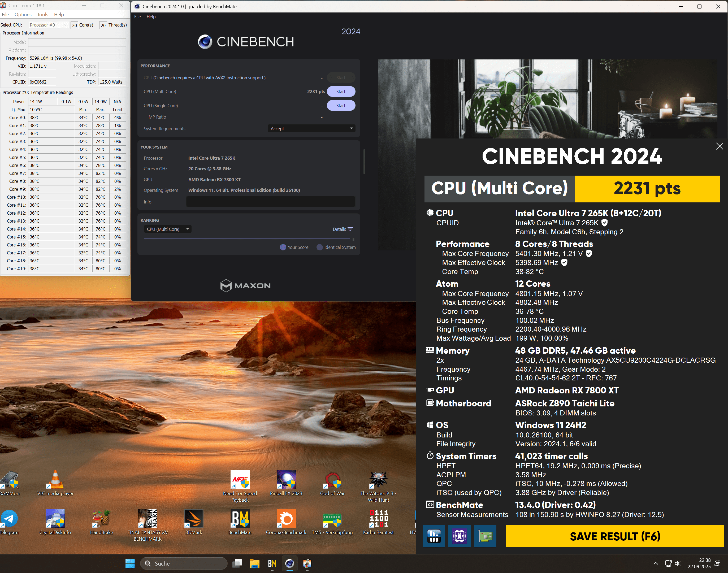This screenshot has width=728, height=573.
Task: Click the Info text field
Action: click(x=270, y=202)
